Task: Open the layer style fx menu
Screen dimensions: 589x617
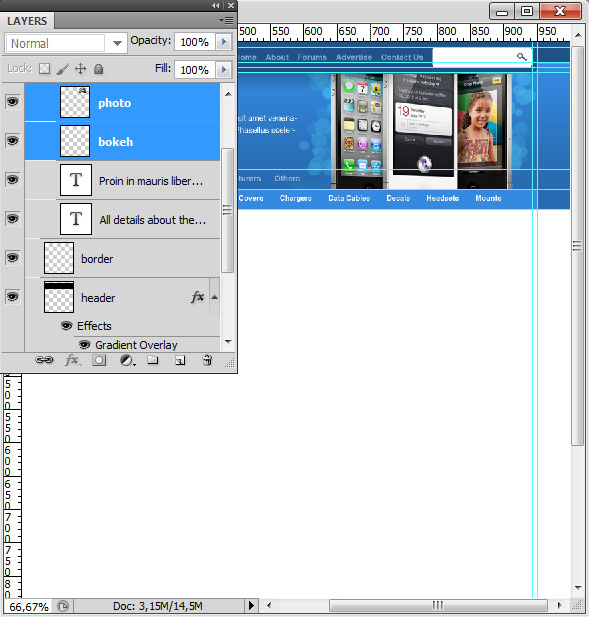Action: [x=72, y=360]
